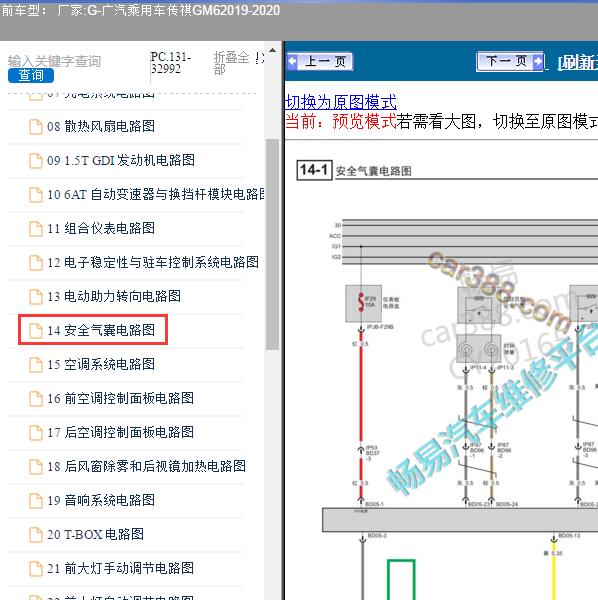Click document icon beside 09 1.5T GDI

[36, 161]
